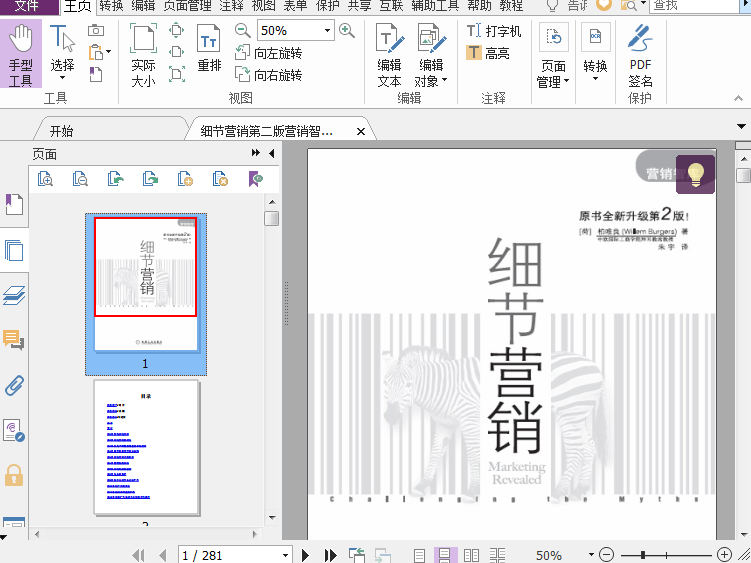Image resolution: width=751 pixels, height=563 pixels.
Task: Switch to the Start (开始) document tab
Action: [x=61, y=131]
